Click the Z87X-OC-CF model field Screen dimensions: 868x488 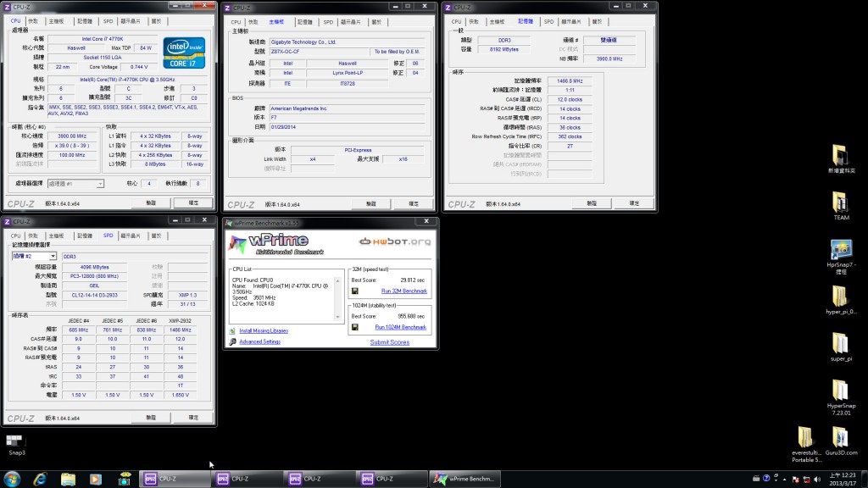click(319, 52)
